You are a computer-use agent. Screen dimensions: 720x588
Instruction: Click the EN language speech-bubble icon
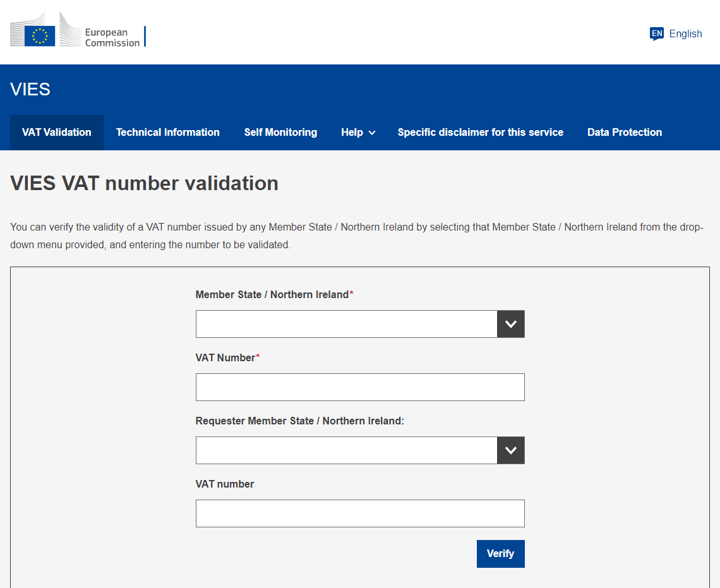tap(657, 33)
